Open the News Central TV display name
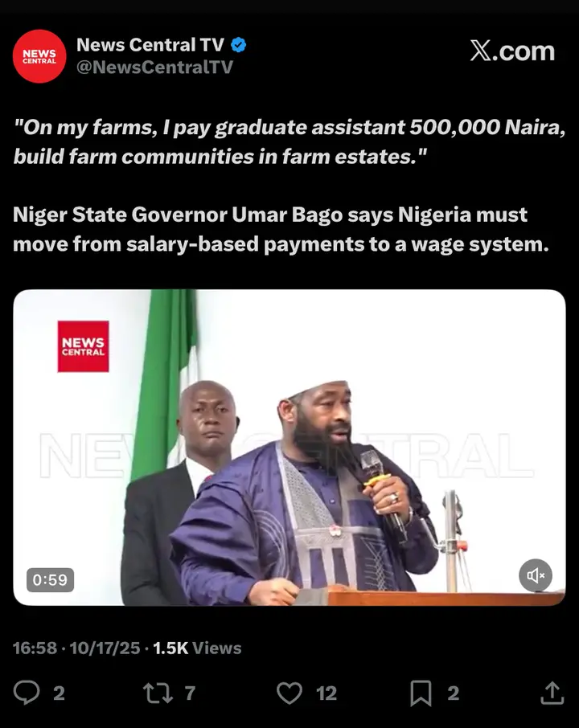Image resolution: width=579 pixels, height=728 pixels. click(150, 44)
